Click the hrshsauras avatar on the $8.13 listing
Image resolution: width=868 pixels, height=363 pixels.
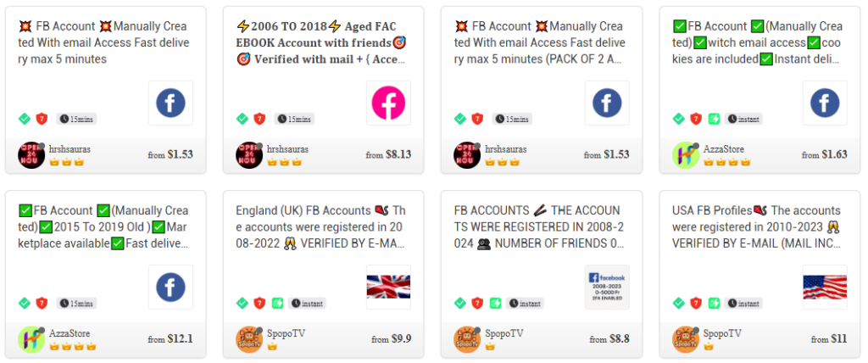[250, 154]
